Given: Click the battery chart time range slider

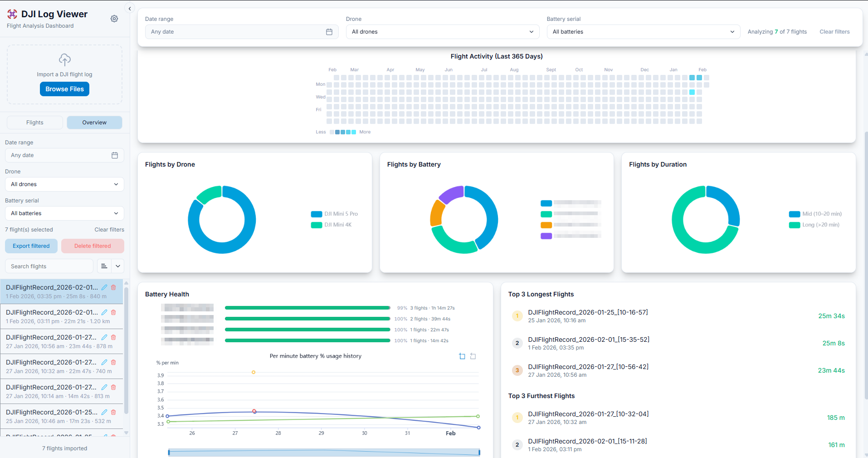Looking at the screenshot, I should click(324, 452).
